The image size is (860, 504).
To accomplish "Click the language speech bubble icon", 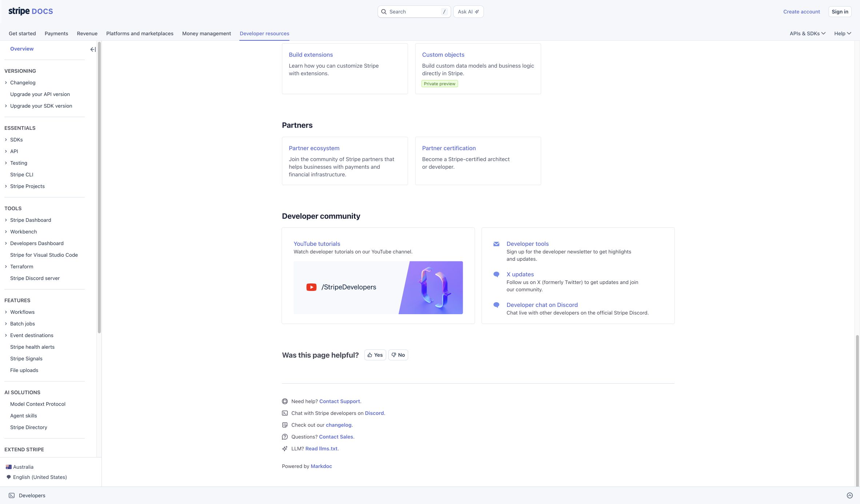I will 9,477.
